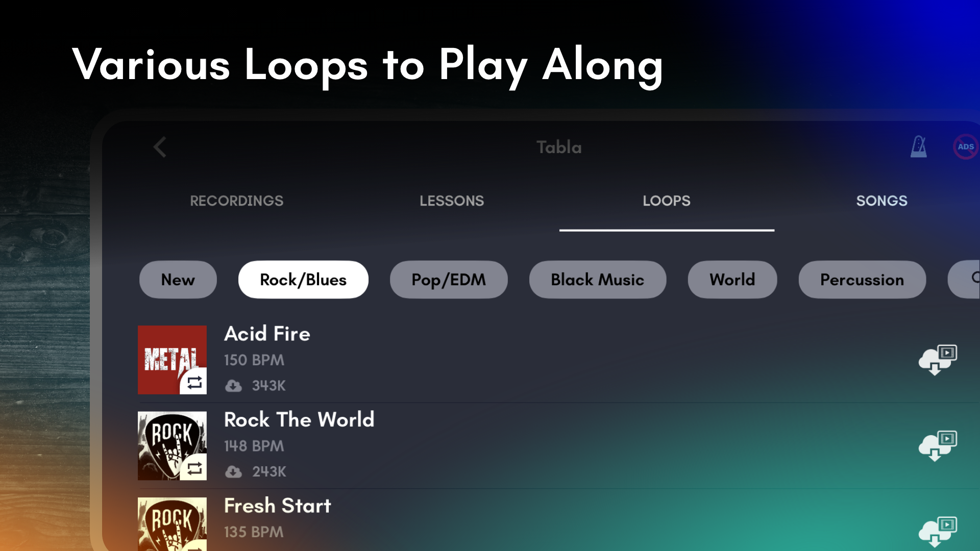Viewport: 980px width, 551px height.
Task: Filter loops by Black Music
Action: point(597,280)
